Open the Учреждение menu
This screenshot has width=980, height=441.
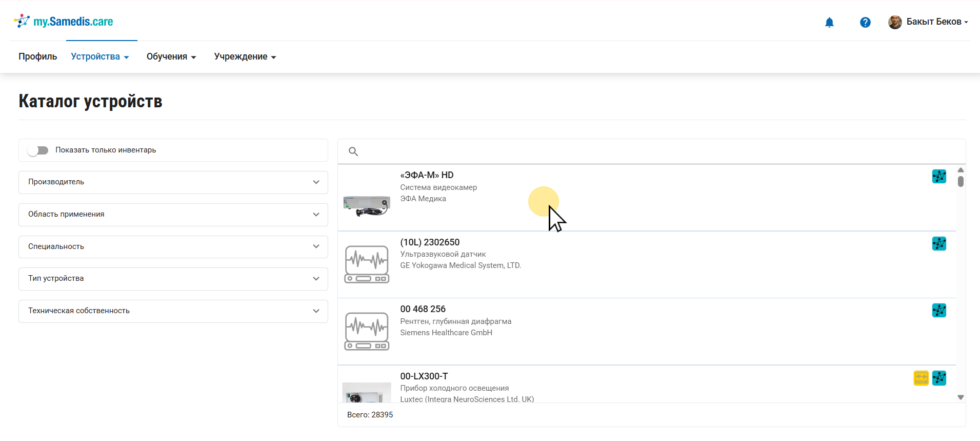click(x=245, y=56)
